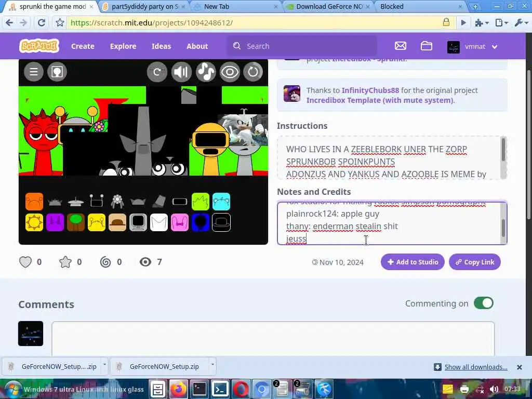Select the yellow sun character icon
Image resolution: width=532 pixels, height=399 pixels.
pos(34,222)
